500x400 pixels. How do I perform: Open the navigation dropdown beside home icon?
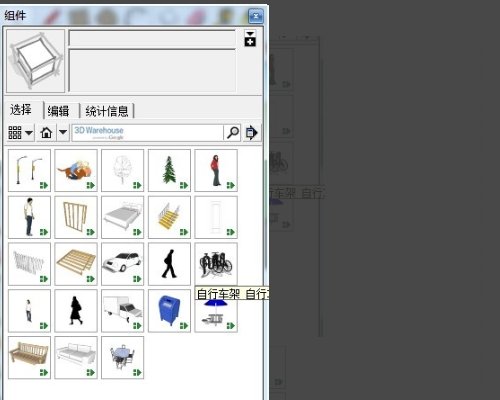point(63,133)
